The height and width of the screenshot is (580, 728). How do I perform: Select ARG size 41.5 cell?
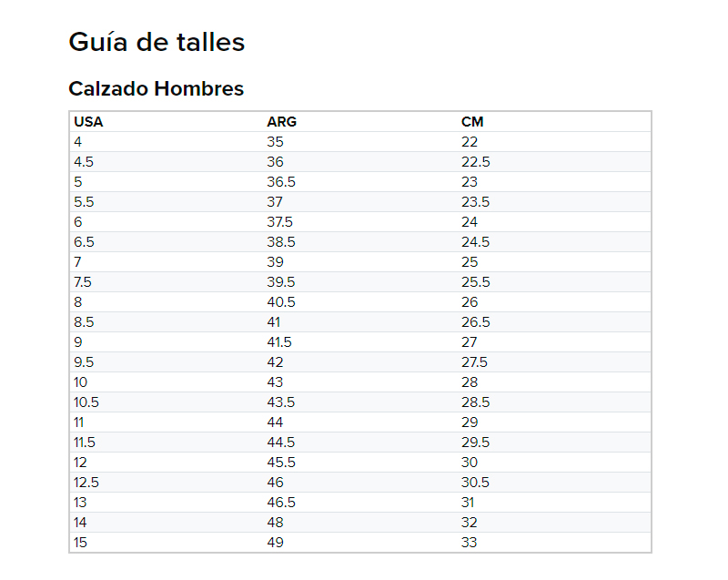(x=279, y=342)
